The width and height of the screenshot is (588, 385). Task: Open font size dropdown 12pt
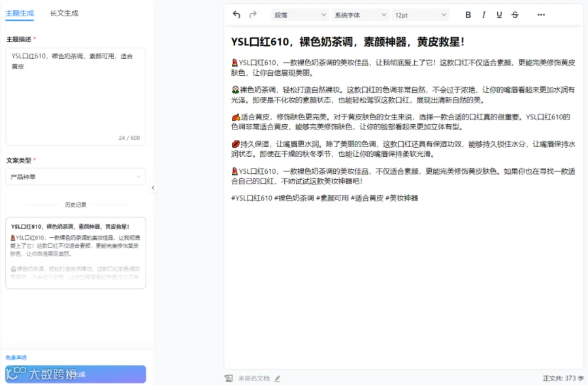point(420,15)
